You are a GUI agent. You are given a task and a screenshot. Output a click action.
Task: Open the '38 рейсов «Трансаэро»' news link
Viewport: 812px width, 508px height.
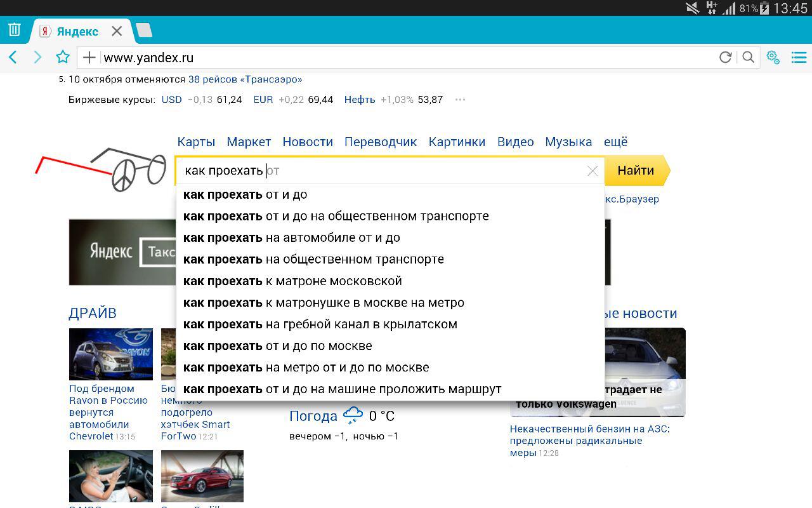[x=245, y=79]
